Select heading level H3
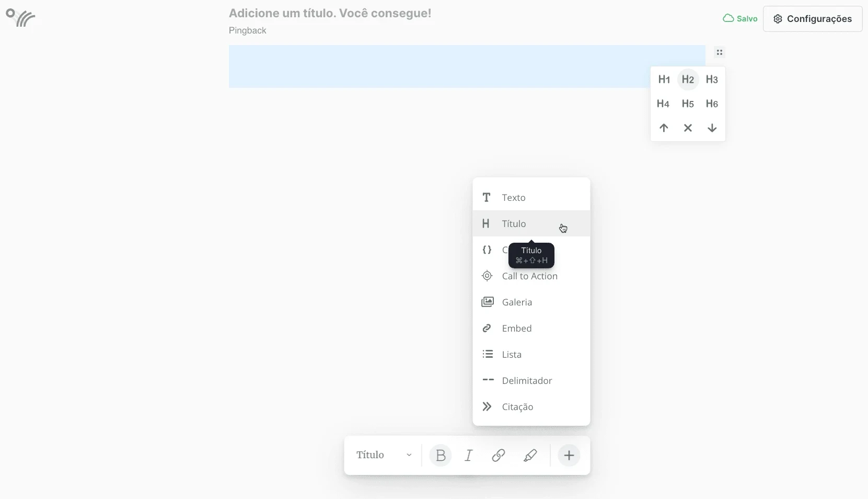 712,80
